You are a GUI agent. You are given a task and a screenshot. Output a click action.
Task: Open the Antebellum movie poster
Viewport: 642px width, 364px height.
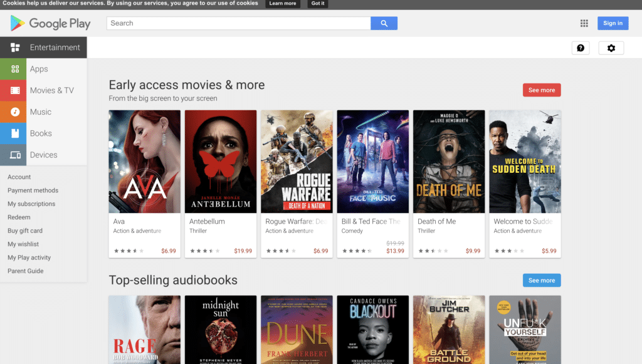pyautogui.click(x=221, y=162)
